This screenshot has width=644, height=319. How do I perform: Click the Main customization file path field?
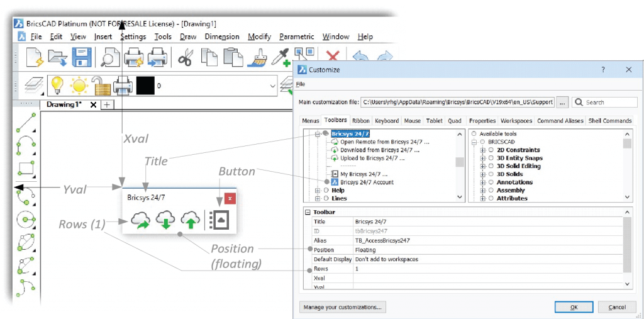[458, 103]
